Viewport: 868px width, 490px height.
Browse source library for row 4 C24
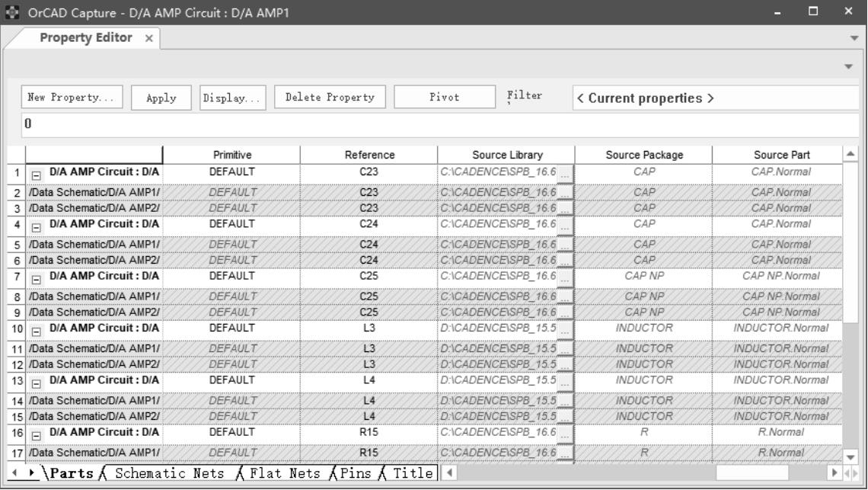(565, 226)
